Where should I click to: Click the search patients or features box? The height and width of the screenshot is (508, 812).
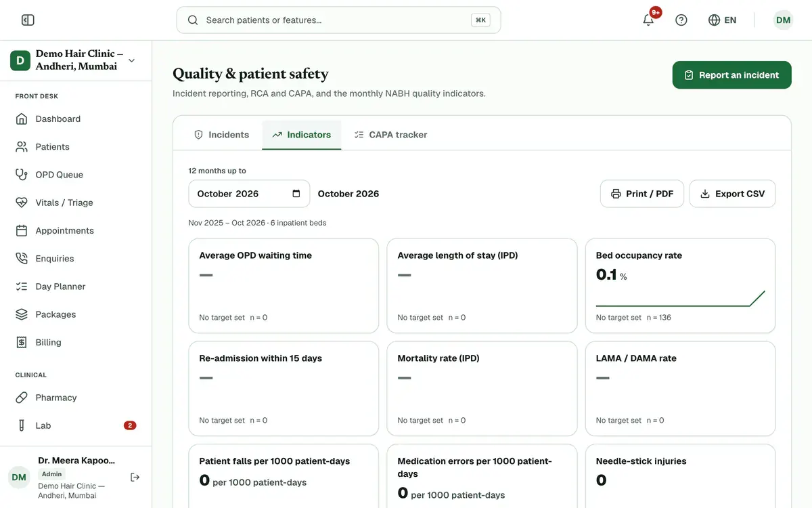[338, 20]
